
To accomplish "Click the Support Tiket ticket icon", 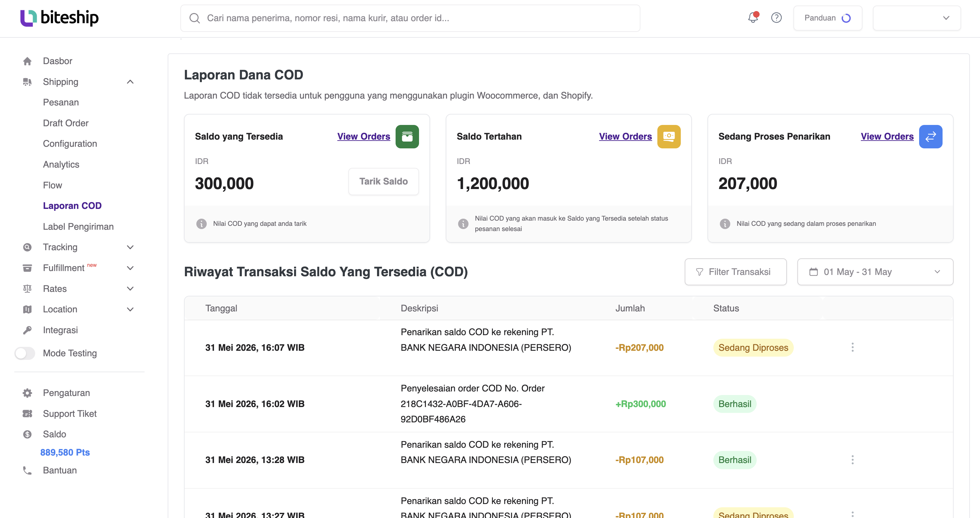I will coord(27,414).
